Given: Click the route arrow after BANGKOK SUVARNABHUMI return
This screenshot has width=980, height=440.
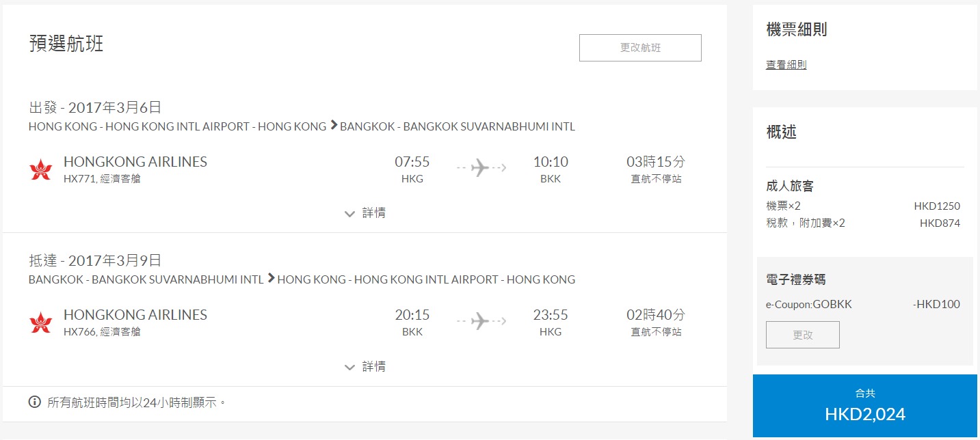Looking at the screenshot, I should pos(271,279).
